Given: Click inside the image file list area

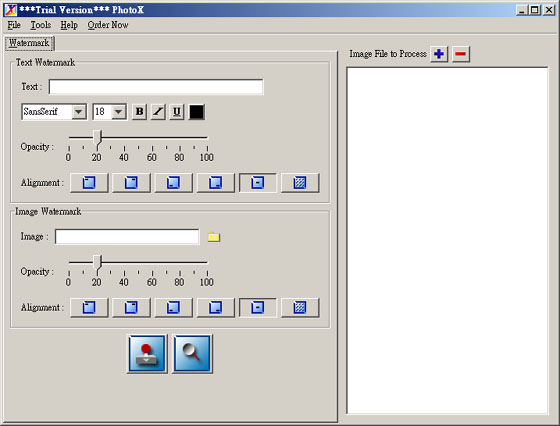Looking at the screenshot, I should (447, 241).
